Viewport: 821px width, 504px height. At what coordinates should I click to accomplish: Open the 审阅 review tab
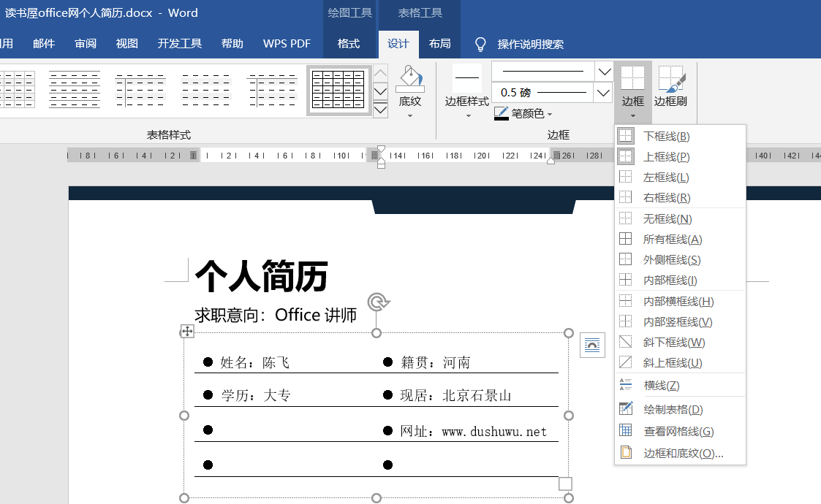tap(86, 44)
